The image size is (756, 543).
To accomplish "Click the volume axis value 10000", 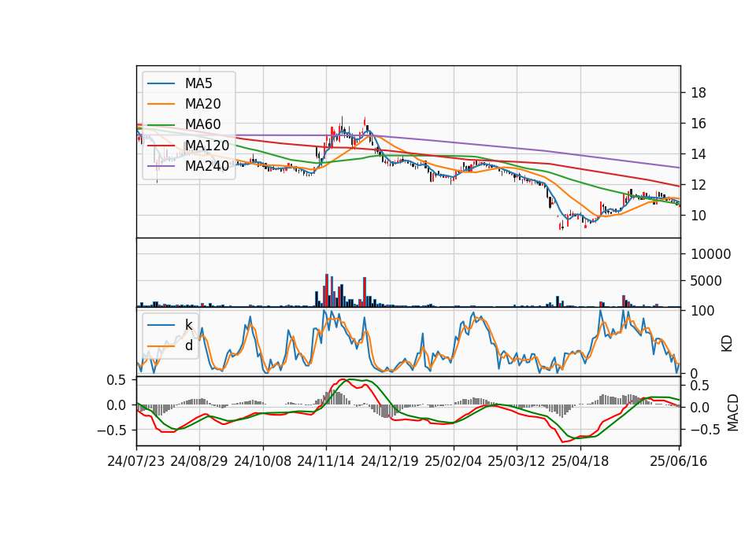I will (x=710, y=254).
